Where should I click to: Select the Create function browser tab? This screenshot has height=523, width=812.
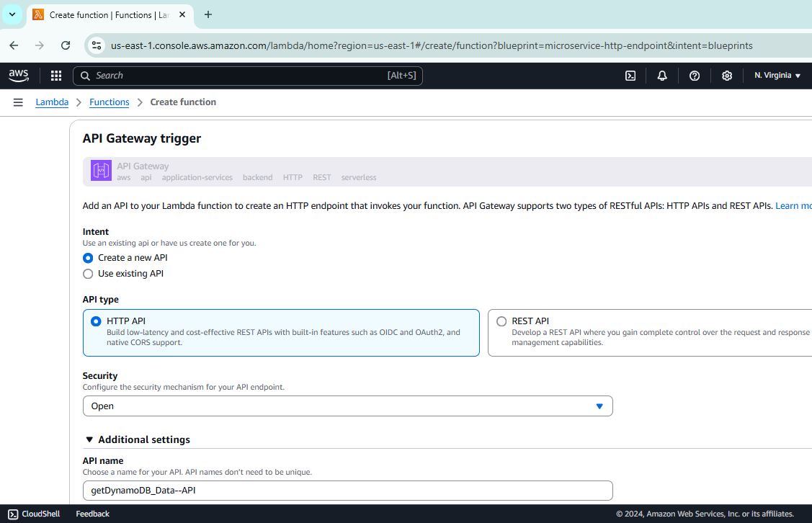110,15
